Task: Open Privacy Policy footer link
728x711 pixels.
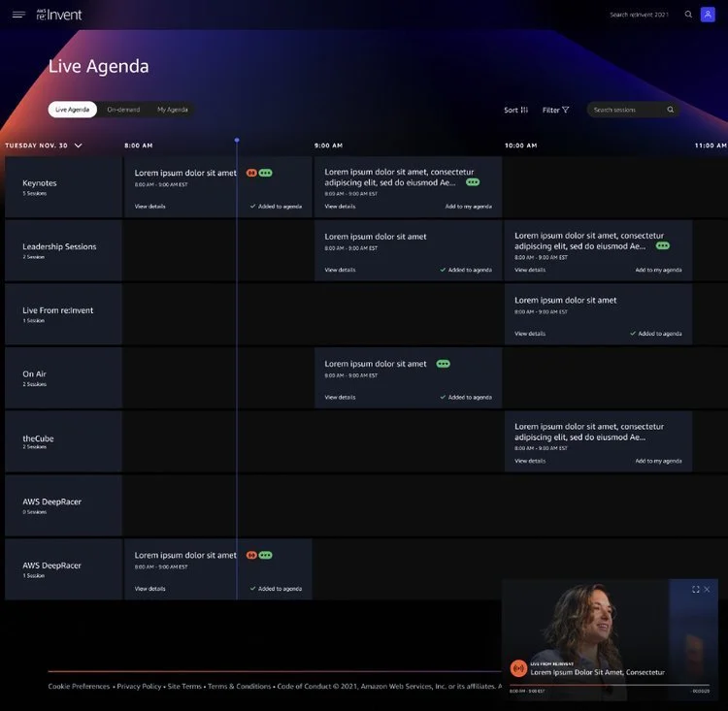Action: (139, 686)
